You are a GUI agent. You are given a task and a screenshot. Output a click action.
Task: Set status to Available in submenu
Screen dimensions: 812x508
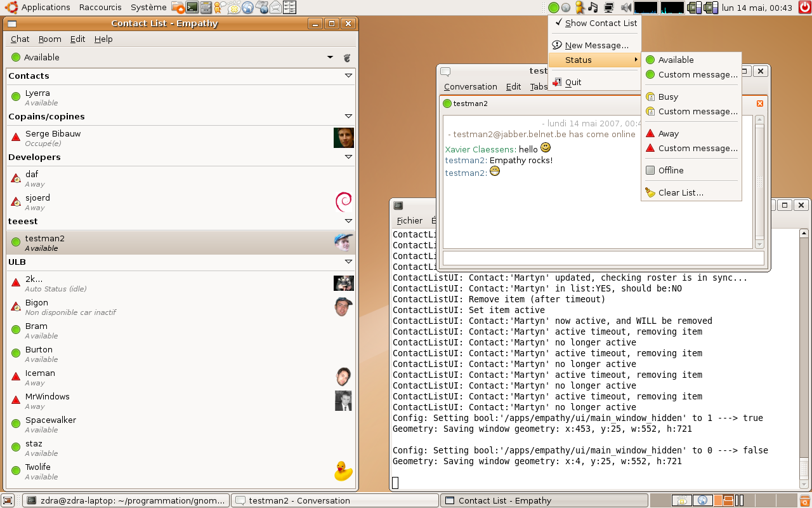(691, 60)
